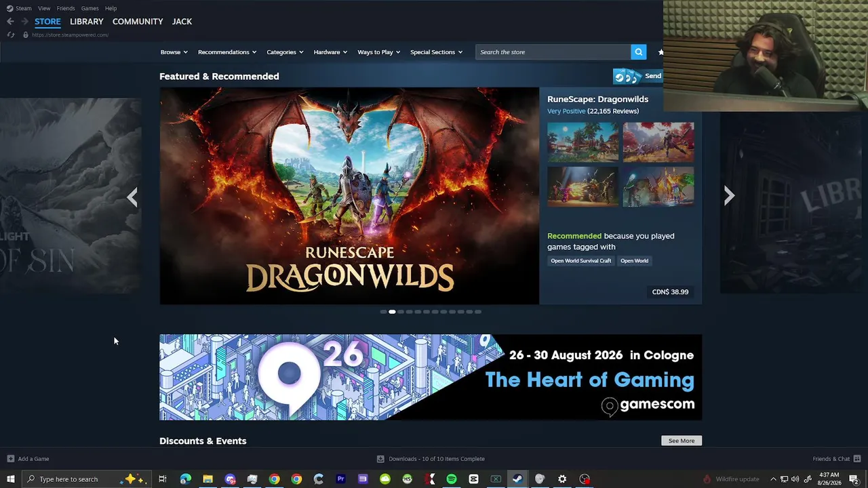Switch to the COMMUNITY tab
Viewport: 868px width, 488px height.
tap(138, 22)
